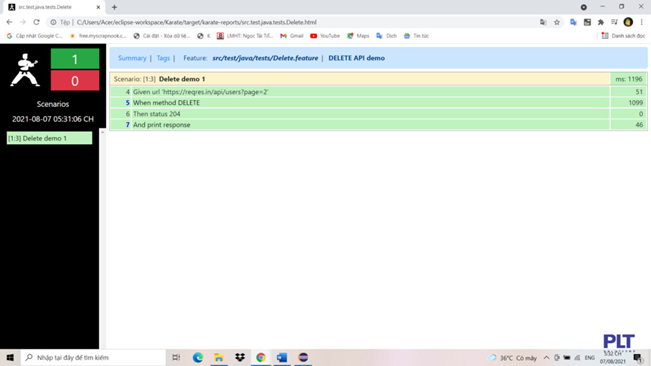The width and height of the screenshot is (651, 366).
Task: Click the green passed count box
Action: pos(75,59)
